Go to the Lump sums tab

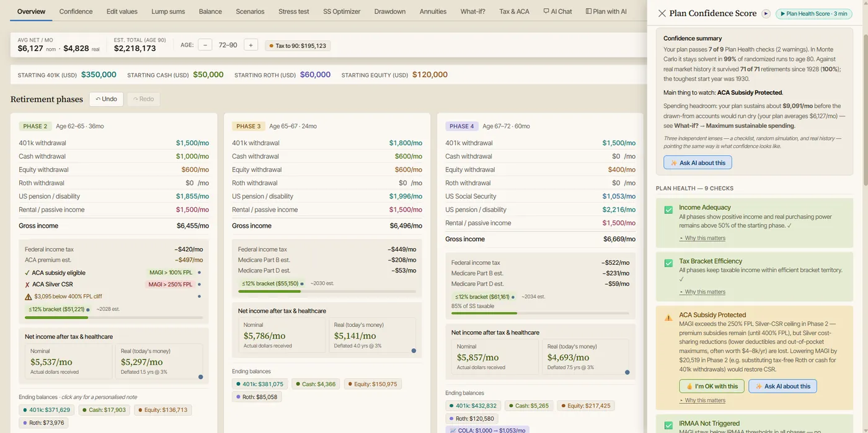pyautogui.click(x=168, y=11)
